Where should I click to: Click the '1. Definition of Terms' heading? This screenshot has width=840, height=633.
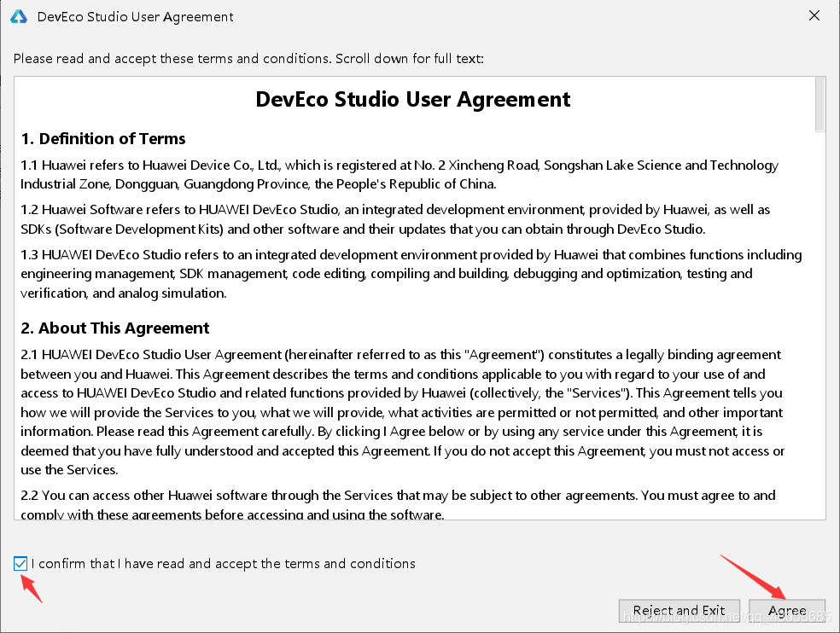click(102, 139)
